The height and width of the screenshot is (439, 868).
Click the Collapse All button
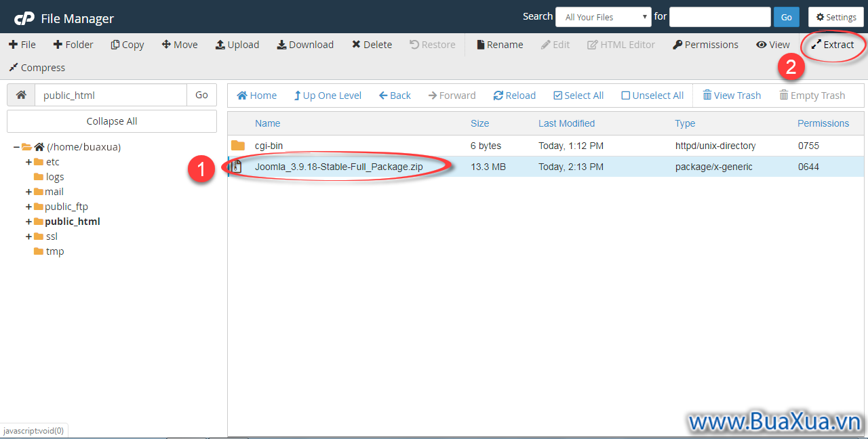click(x=112, y=121)
